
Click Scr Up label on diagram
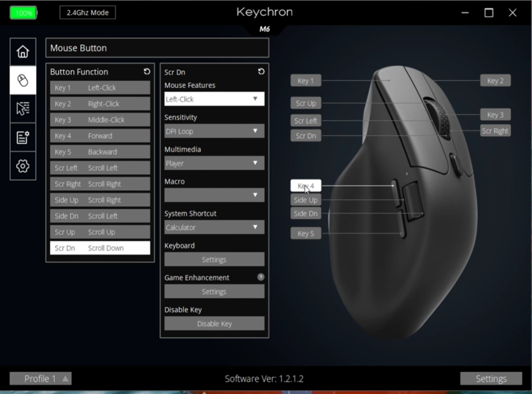point(305,103)
